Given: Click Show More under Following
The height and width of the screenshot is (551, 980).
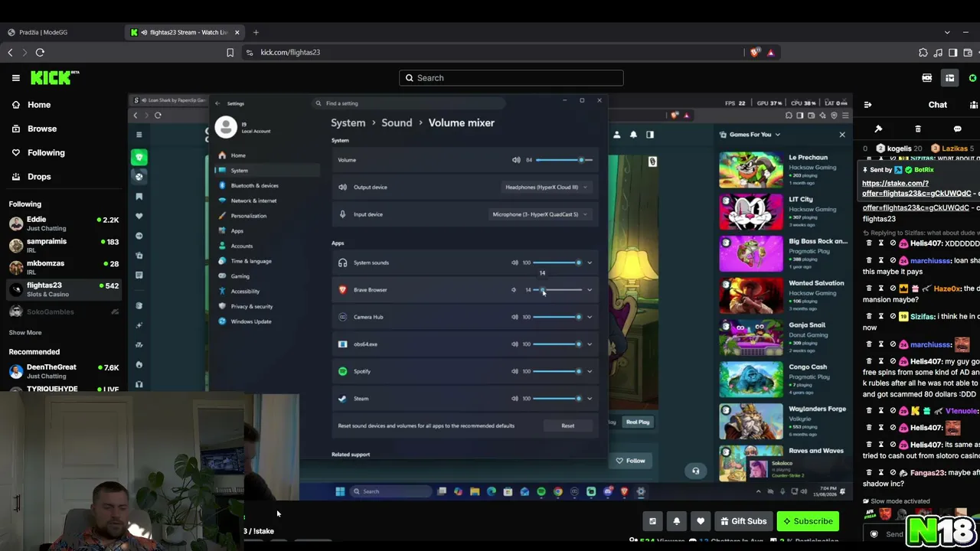Looking at the screenshot, I should point(25,332).
